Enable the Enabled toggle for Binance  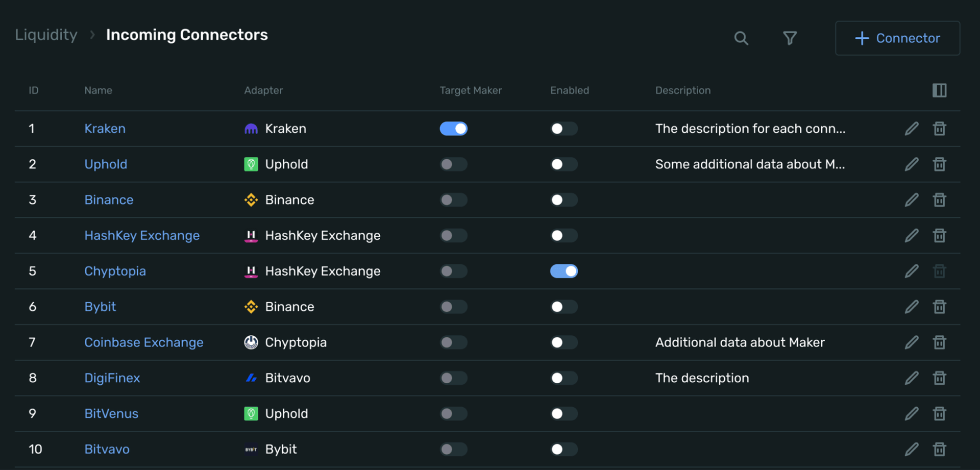(563, 200)
